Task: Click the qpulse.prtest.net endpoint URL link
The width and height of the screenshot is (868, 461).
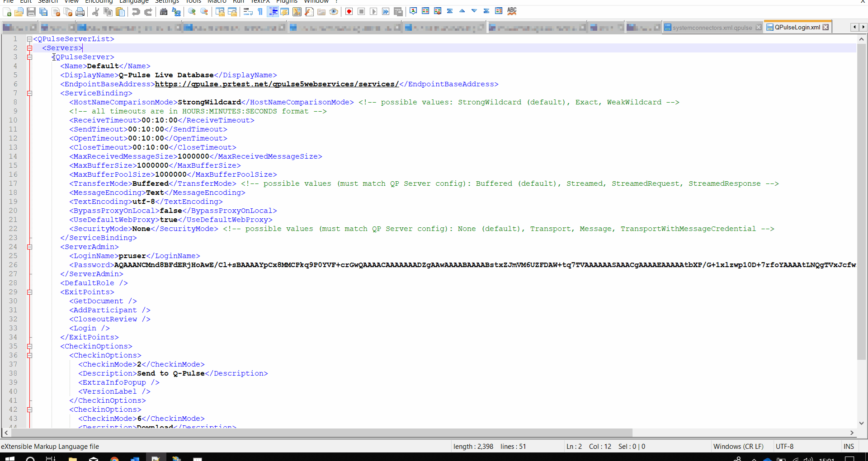Action: click(x=277, y=84)
